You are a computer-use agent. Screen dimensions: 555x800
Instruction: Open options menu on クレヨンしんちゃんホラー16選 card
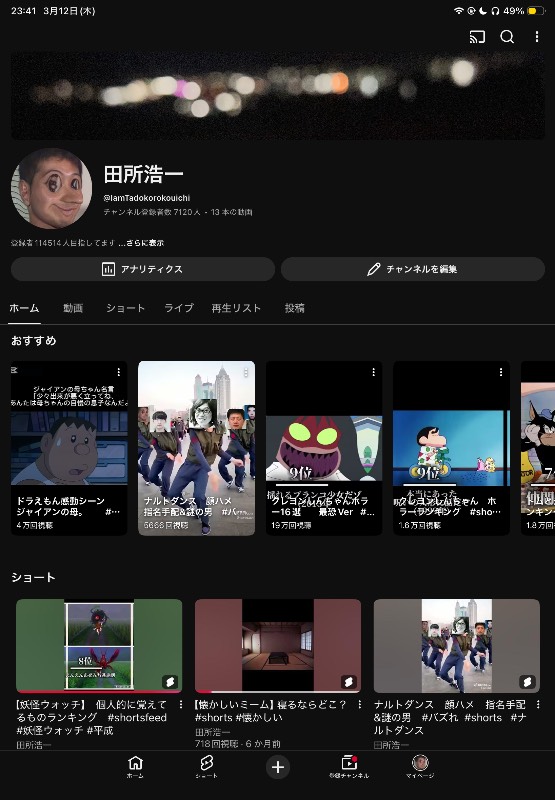coord(373,372)
